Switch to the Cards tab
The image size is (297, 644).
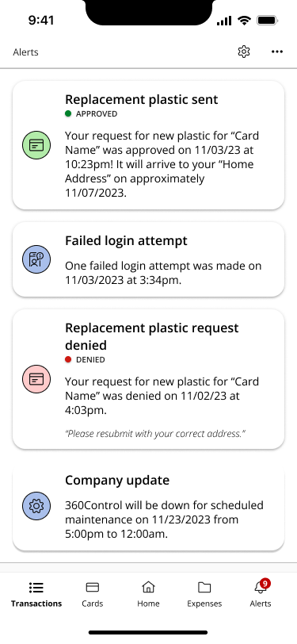93,594
